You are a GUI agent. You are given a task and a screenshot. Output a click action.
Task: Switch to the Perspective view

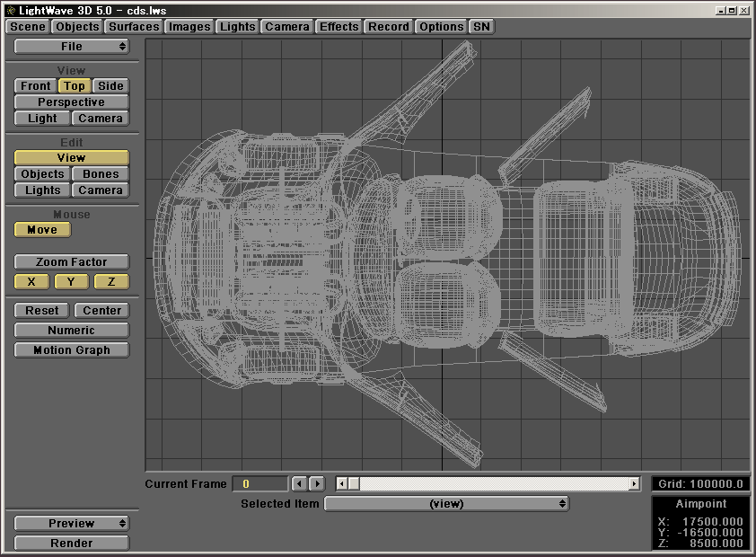click(72, 102)
